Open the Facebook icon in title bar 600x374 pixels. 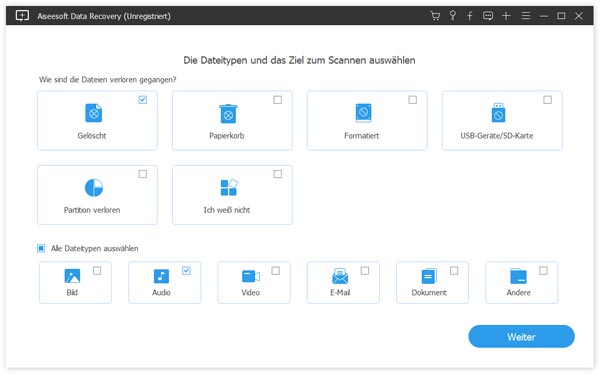470,16
